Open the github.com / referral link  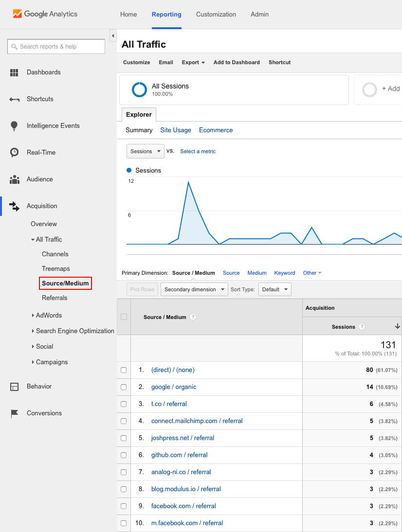(179, 455)
